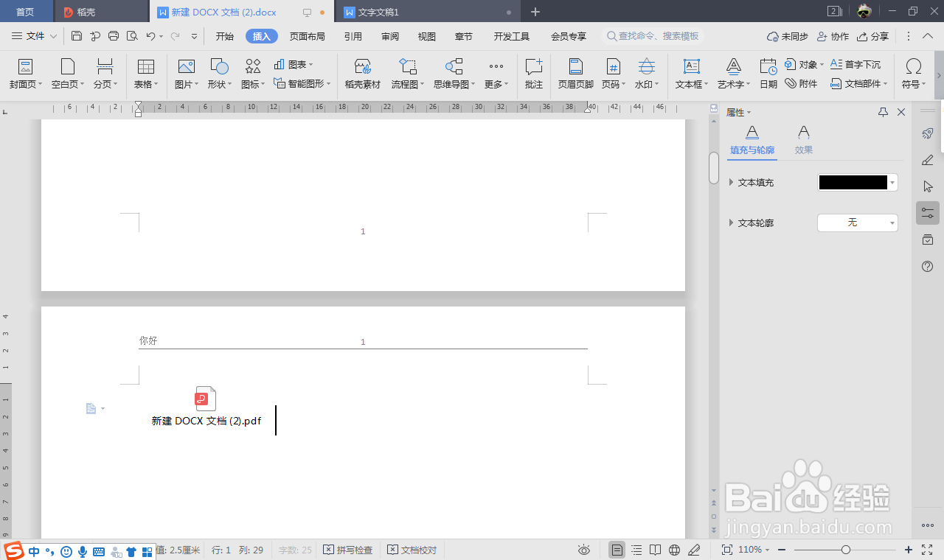
Task: Click the Print icon in quick toolbar
Action: point(114,36)
